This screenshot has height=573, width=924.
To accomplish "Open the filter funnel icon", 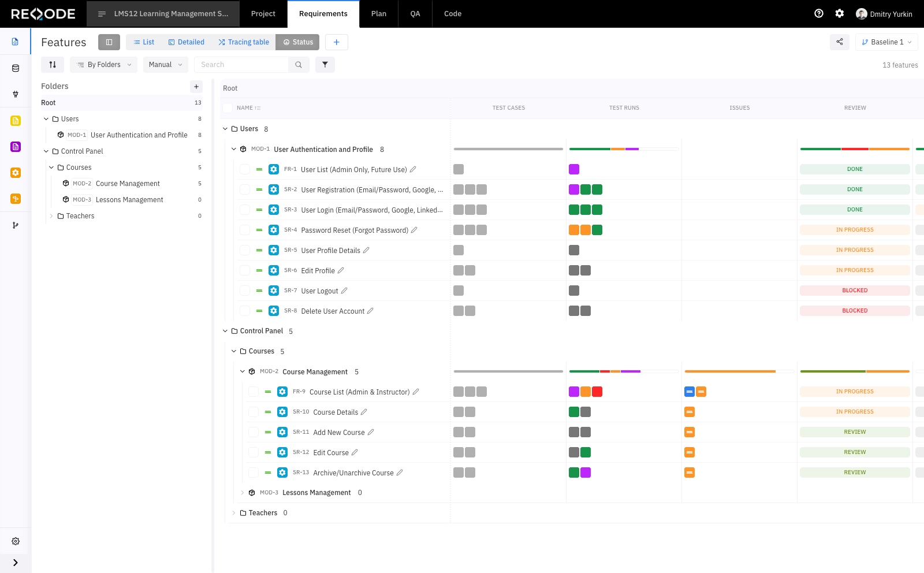I will click(325, 65).
